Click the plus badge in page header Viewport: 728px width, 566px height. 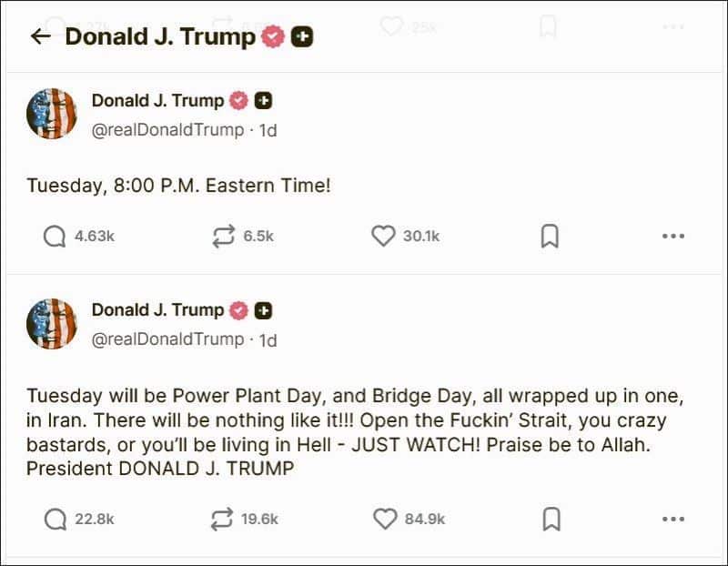point(302,37)
